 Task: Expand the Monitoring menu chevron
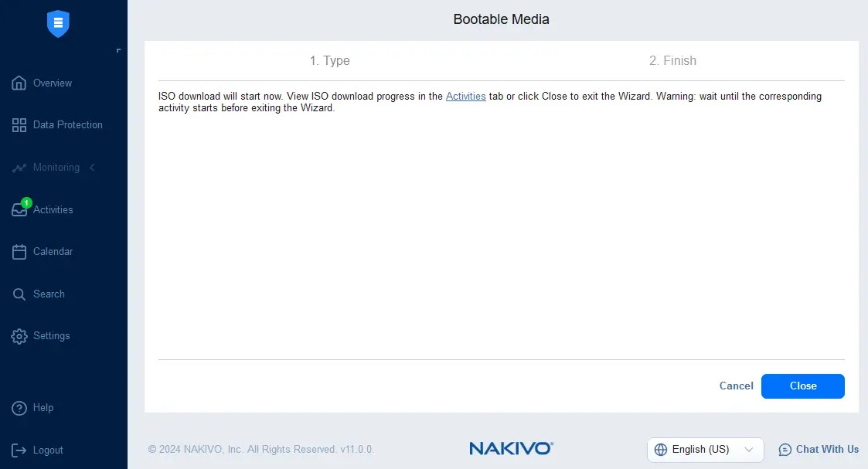93,168
